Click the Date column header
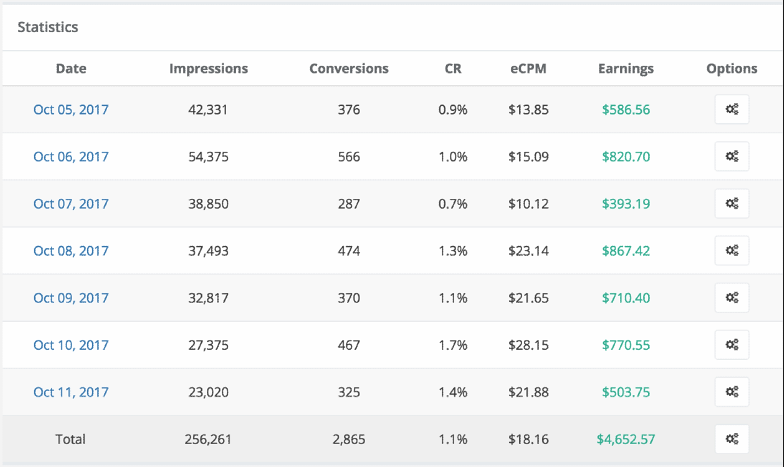 click(71, 69)
